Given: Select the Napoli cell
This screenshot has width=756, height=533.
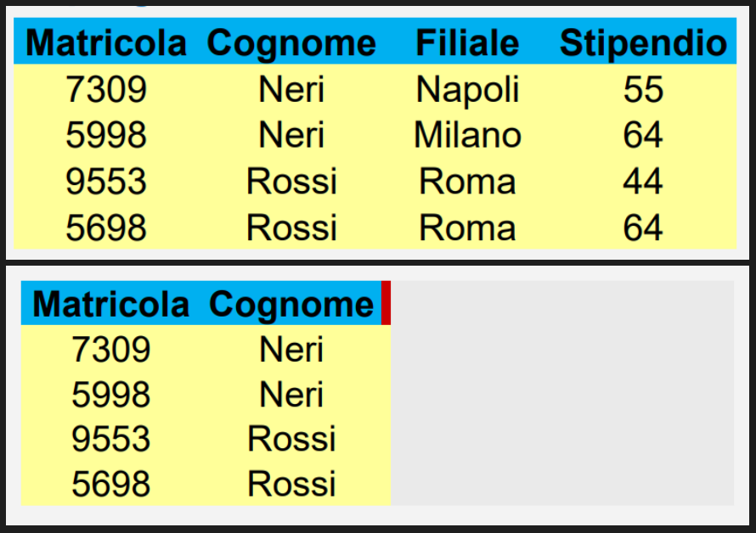Looking at the screenshot, I should click(467, 90).
